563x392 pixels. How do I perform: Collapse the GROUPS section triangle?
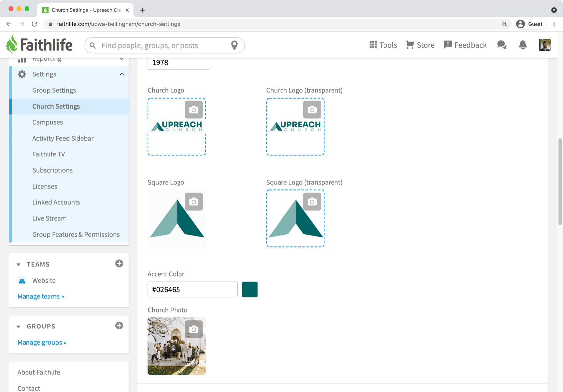[19, 327]
